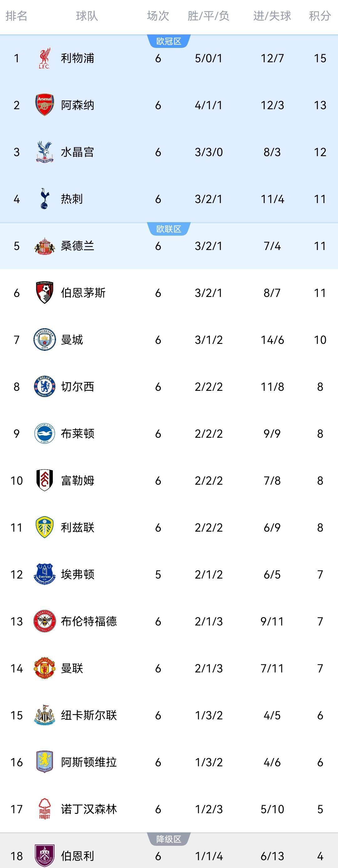Select the Manchester United crest
Viewport: 338px width, 868px height.
44,668
